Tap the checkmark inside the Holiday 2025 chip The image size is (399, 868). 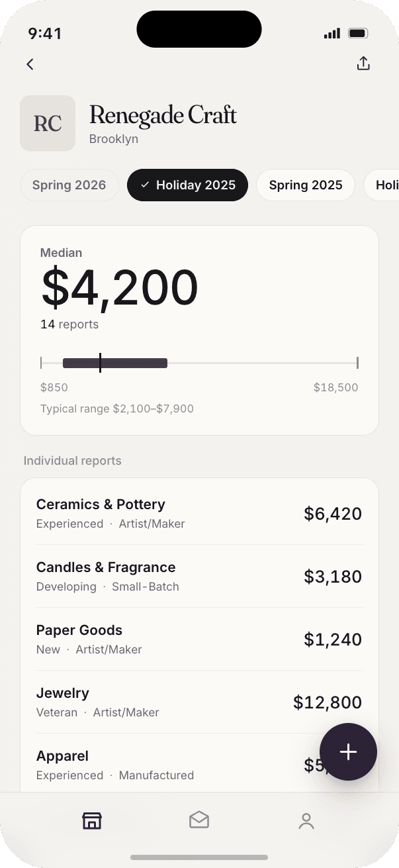point(146,185)
